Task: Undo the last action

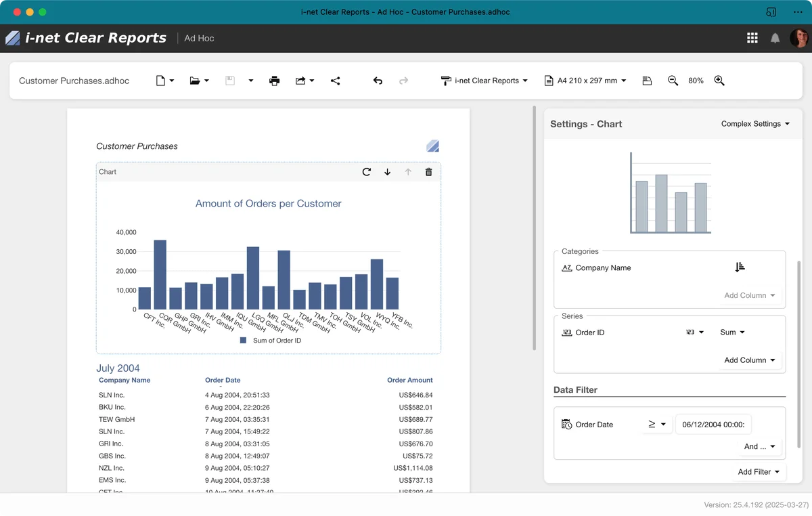Action: [378, 81]
